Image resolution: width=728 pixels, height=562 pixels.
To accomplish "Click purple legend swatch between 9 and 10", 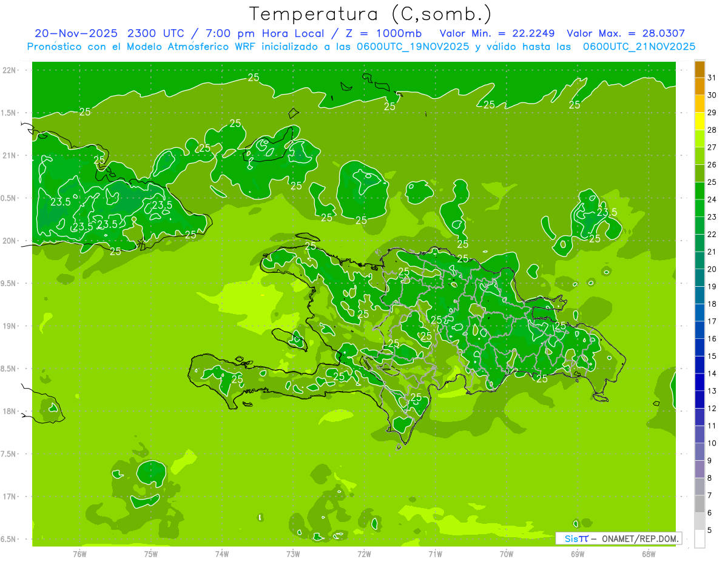I will (699, 452).
